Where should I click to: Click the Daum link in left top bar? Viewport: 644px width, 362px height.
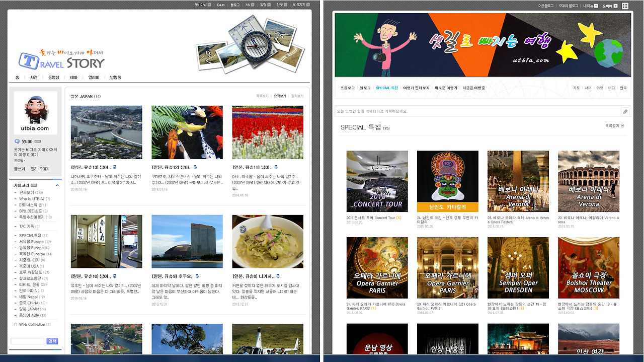click(221, 5)
